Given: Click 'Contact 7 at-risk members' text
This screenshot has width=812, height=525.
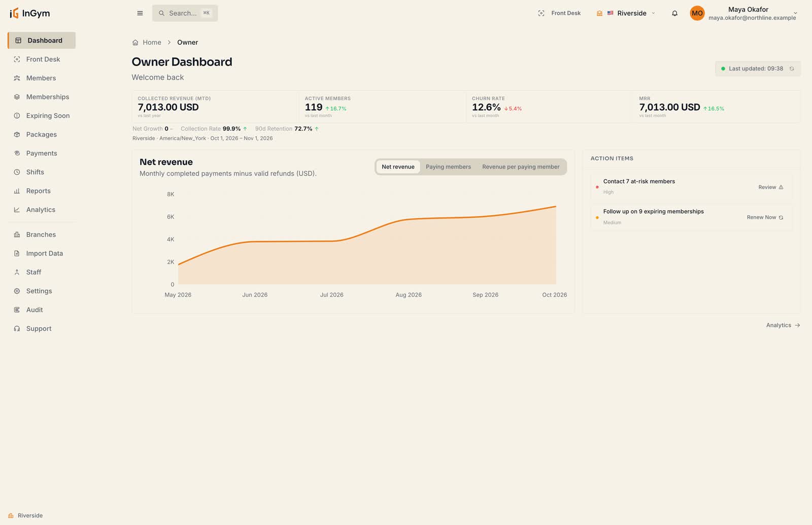Looking at the screenshot, I should [639, 181].
